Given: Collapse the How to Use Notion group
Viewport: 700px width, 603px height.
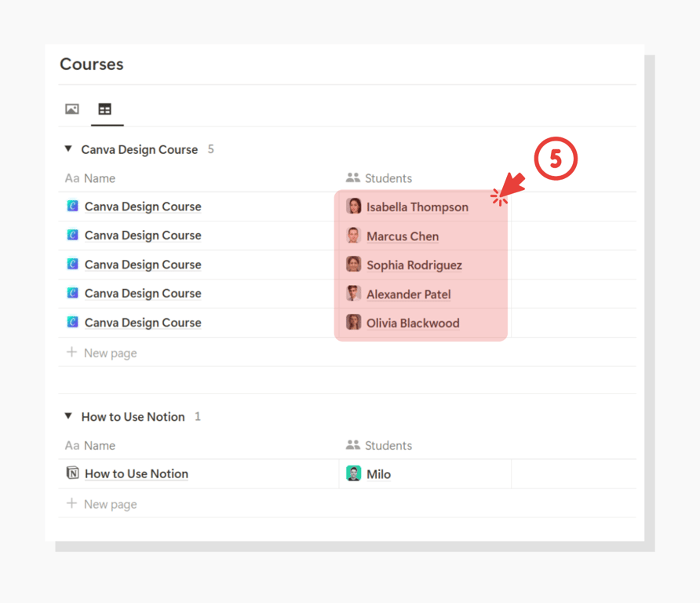Looking at the screenshot, I should click(68, 416).
